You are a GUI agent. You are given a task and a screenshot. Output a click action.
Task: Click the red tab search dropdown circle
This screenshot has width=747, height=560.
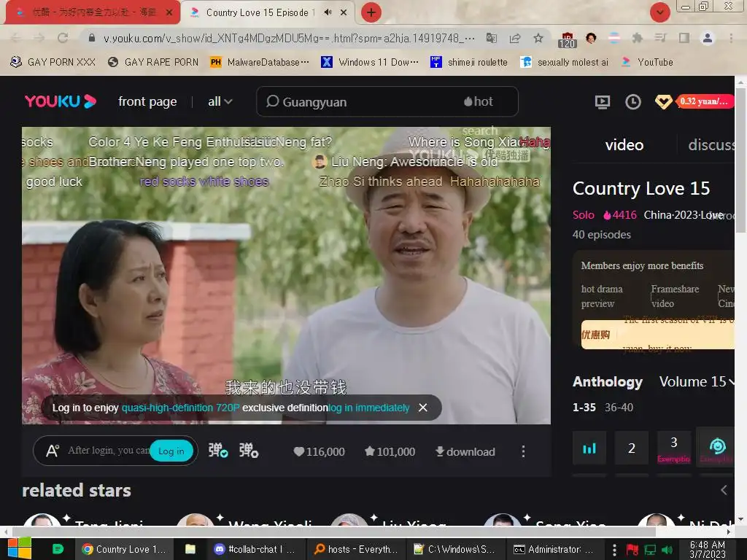(x=659, y=12)
